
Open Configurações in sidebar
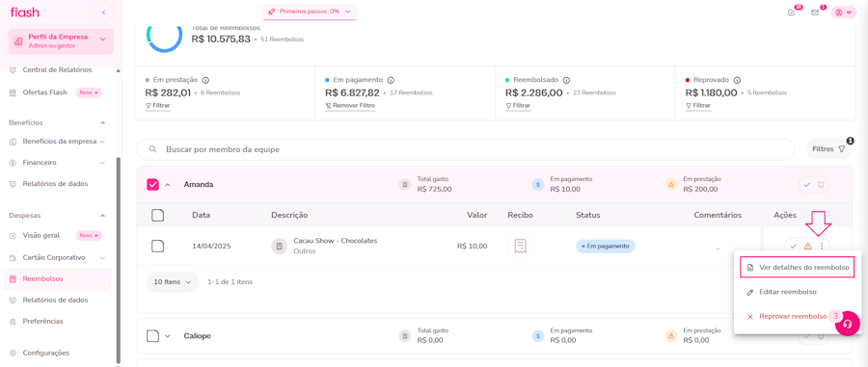point(46,353)
